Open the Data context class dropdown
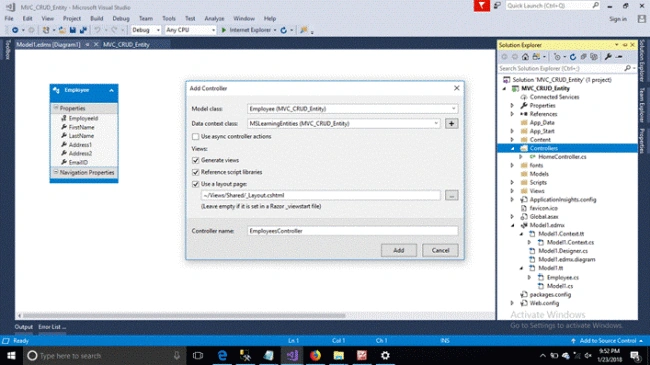The height and width of the screenshot is (365, 650). click(x=436, y=124)
